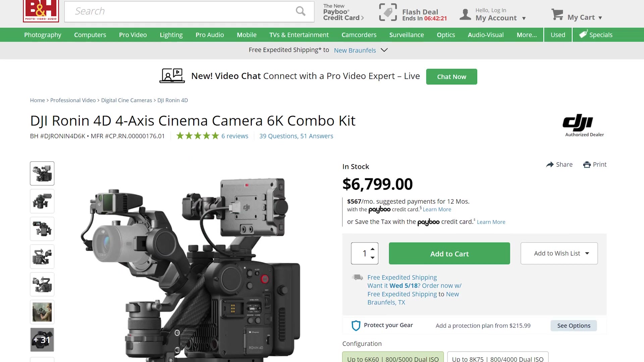Go to DJI Ronin 4D breadcrumb
Image resolution: width=644 pixels, height=362 pixels.
(x=172, y=100)
